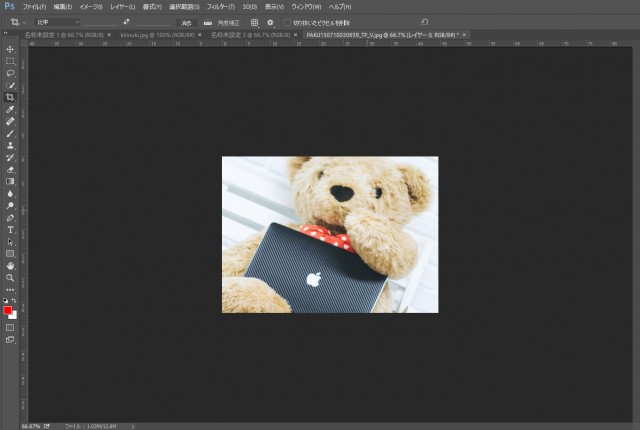The image size is (640, 430).
Task: Toggle Quick Mask mode
Action: (x=10, y=327)
